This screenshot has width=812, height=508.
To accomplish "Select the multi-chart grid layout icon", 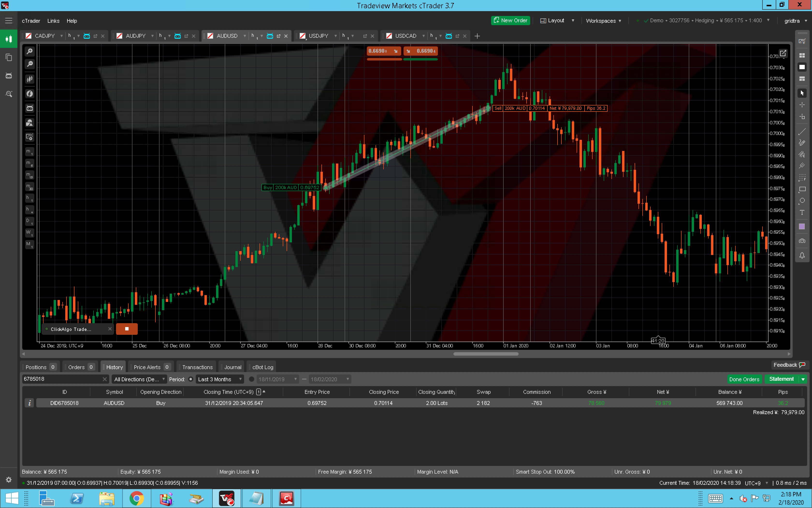I will [x=802, y=55].
